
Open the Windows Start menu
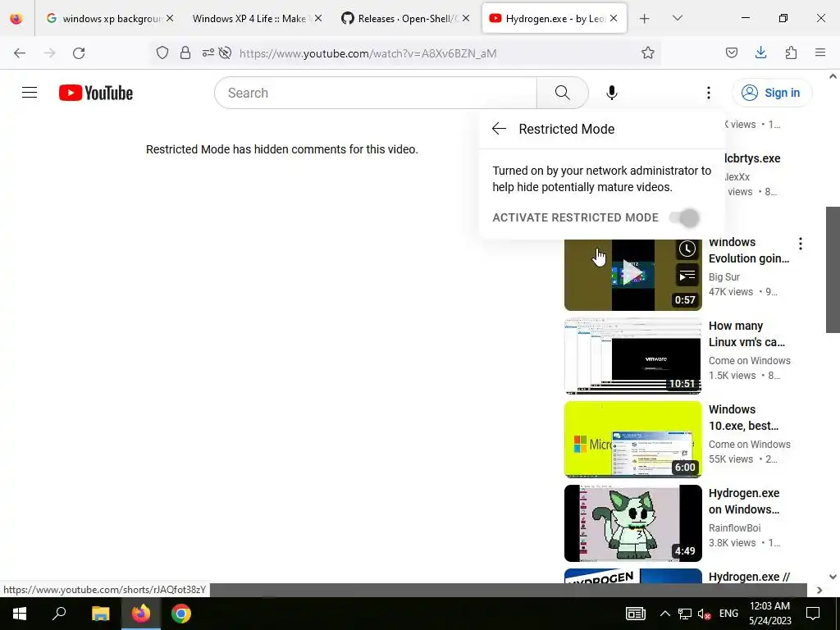tap(20, 614)
